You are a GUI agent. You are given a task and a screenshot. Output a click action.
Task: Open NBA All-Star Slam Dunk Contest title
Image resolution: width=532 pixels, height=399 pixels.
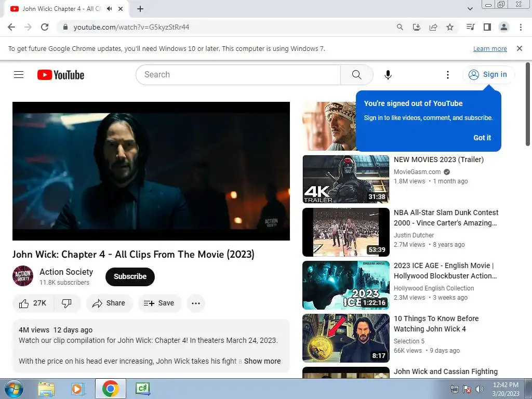446,218
